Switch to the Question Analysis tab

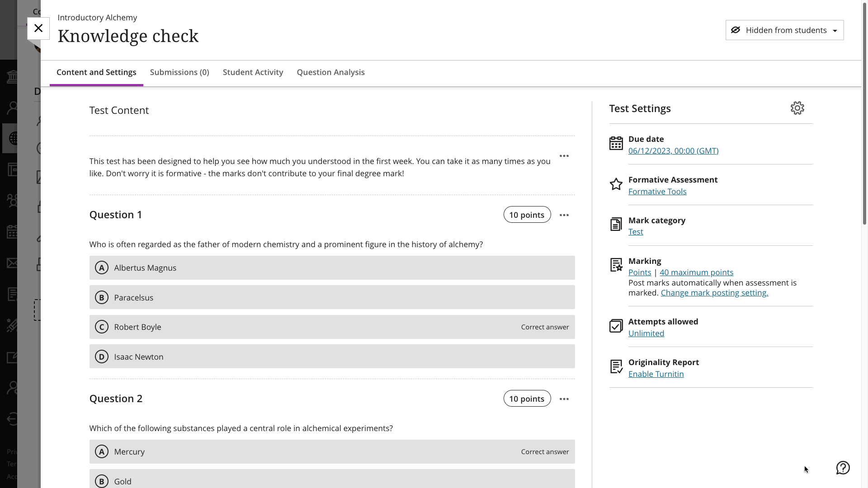(330, 72)
